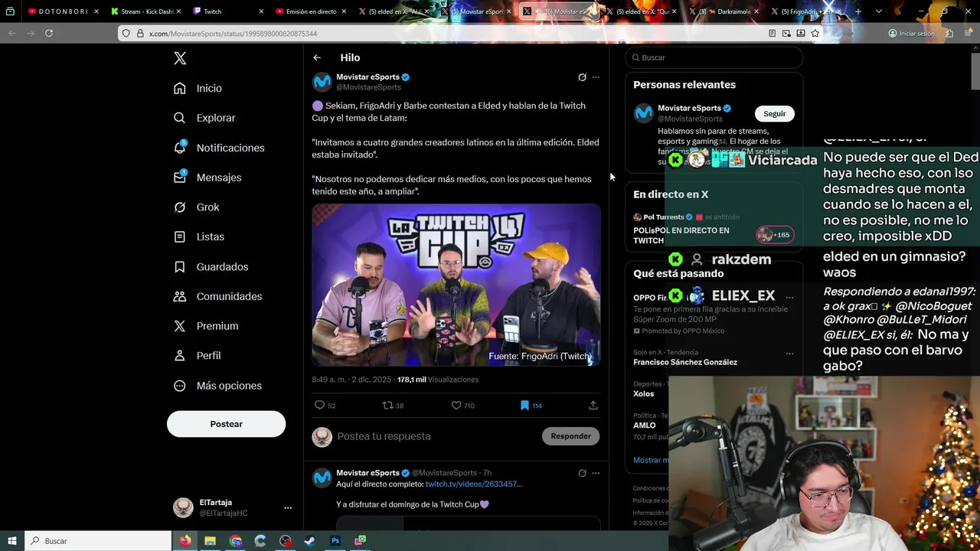Open Grok in the sidebar

click(x=197, y=207)
